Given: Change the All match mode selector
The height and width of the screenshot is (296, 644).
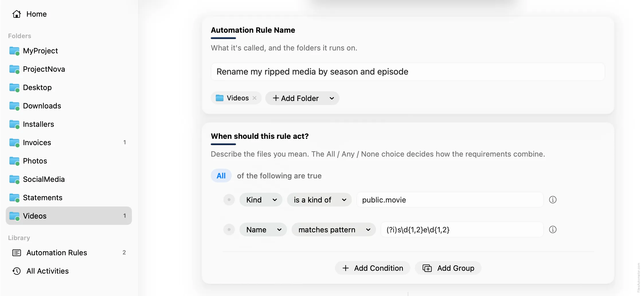Looking at the screenshot, I should 221,176.
